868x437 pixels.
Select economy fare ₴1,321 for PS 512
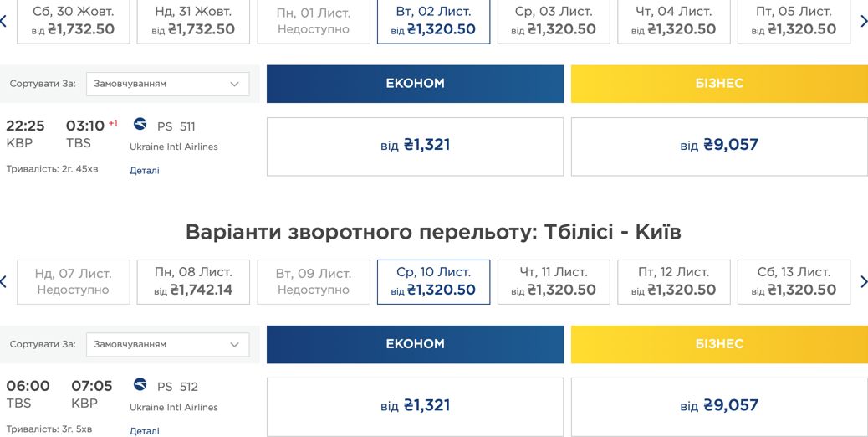tap(415, 407)
